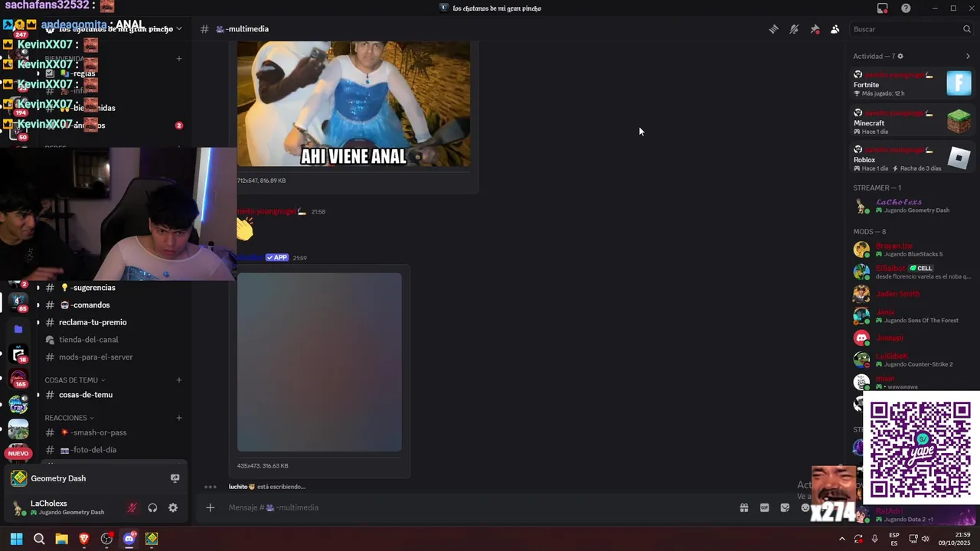Click the Buscar search field
The width and height of the screenshot is (980, 551).
911,29
